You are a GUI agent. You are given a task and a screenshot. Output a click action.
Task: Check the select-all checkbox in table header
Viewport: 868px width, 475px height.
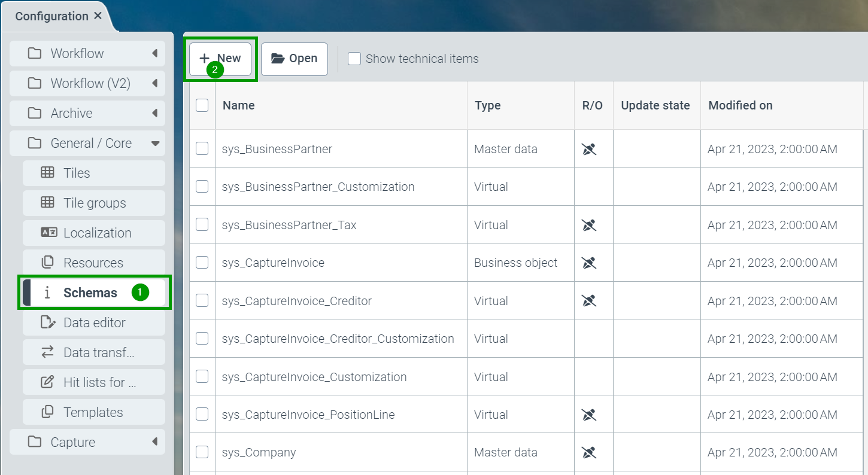pos(202,105)
